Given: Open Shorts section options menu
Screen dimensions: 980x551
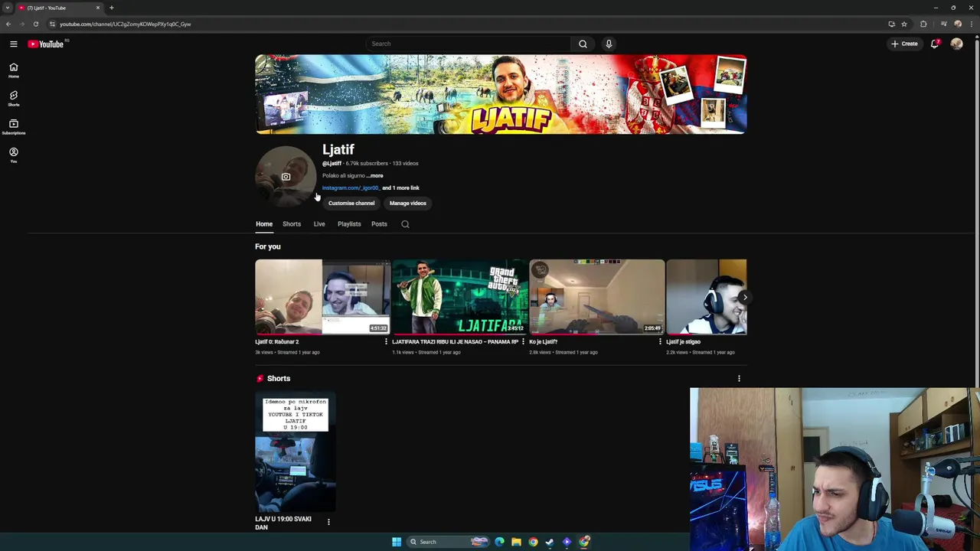Looking at the screenshot, I should 739,379.
